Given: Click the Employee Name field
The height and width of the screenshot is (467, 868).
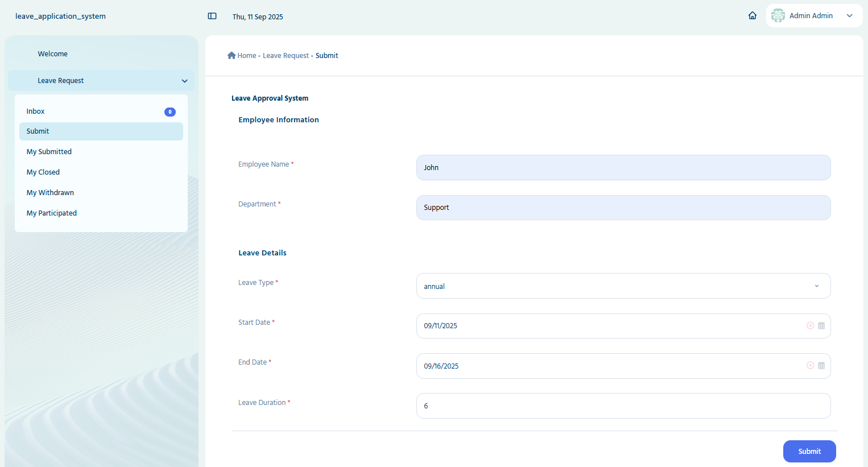Looking at the screenshot, I should (623, 168).
